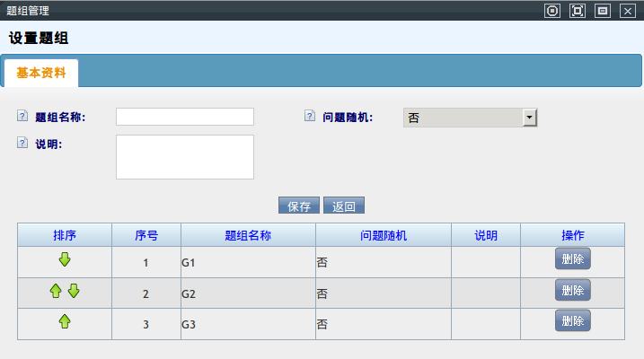
Task: Click the 保存 button
Action: 299,206
